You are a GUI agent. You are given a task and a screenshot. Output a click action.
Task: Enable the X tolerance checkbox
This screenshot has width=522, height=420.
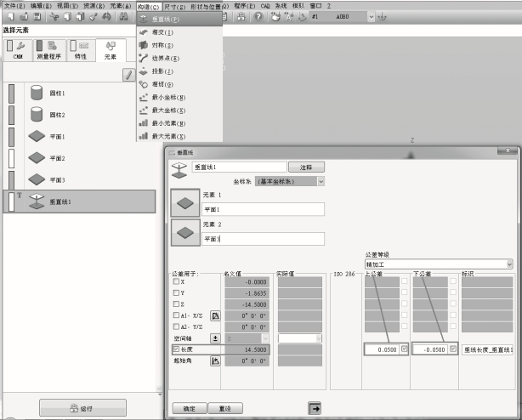pyautogui.click(x=176, y=281)
